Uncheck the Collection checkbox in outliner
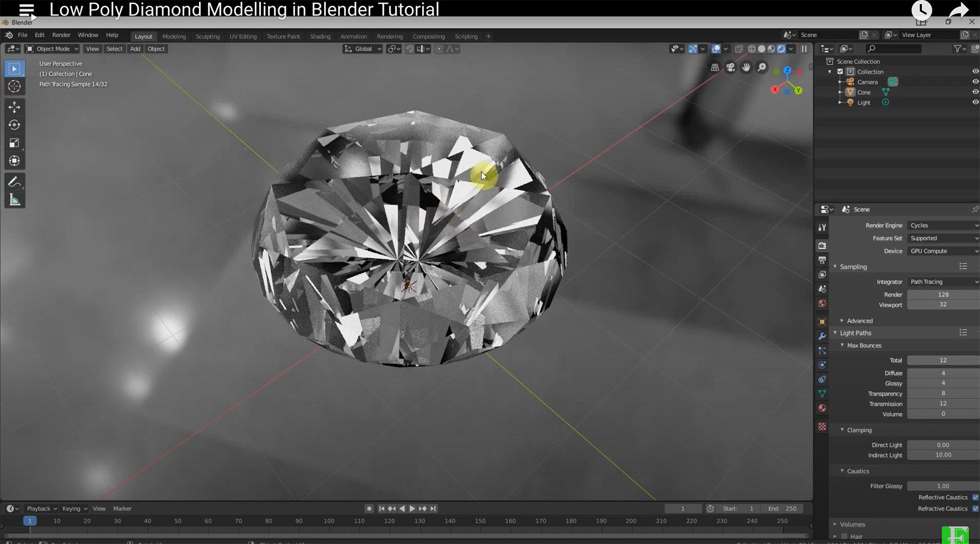Image resolution: width=980 pixels, height=544 pixels. [x=840, y=72]
